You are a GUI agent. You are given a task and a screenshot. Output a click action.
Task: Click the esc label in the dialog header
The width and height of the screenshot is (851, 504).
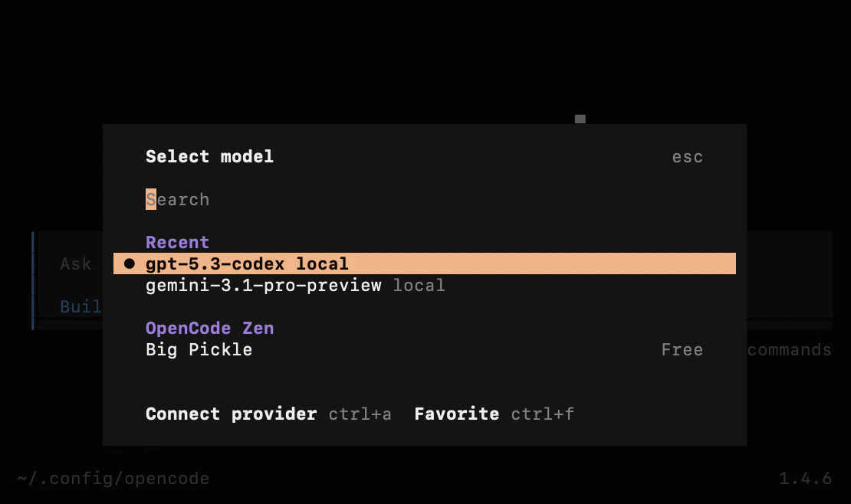[x=687, y=156]
